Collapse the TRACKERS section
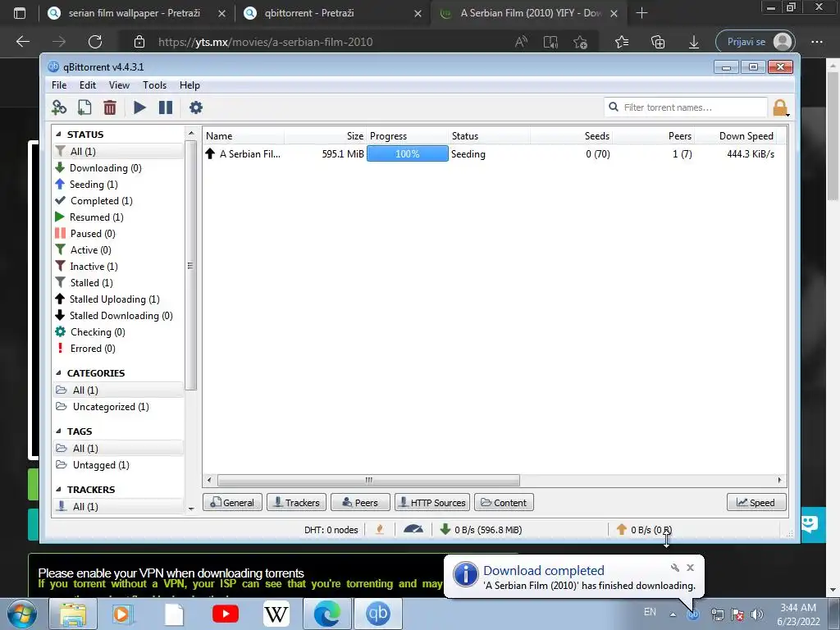Image resolution: width=840 pixels, height=630 pixels. [58, 490]
